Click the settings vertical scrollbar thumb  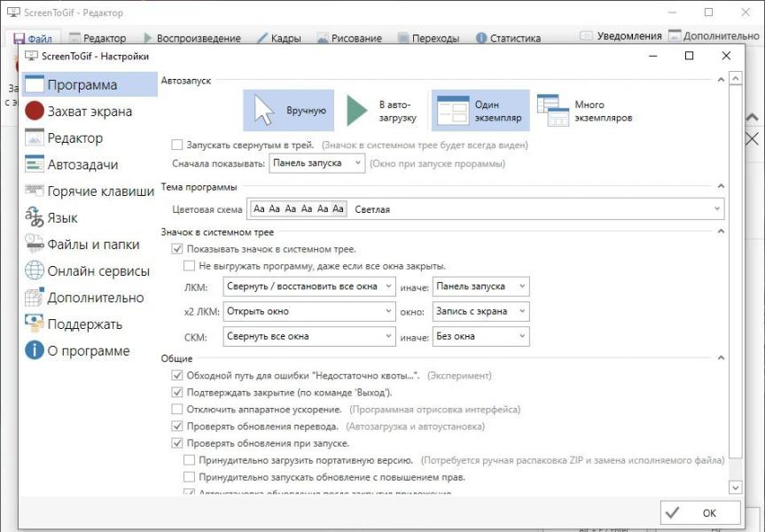coord(735,272)
